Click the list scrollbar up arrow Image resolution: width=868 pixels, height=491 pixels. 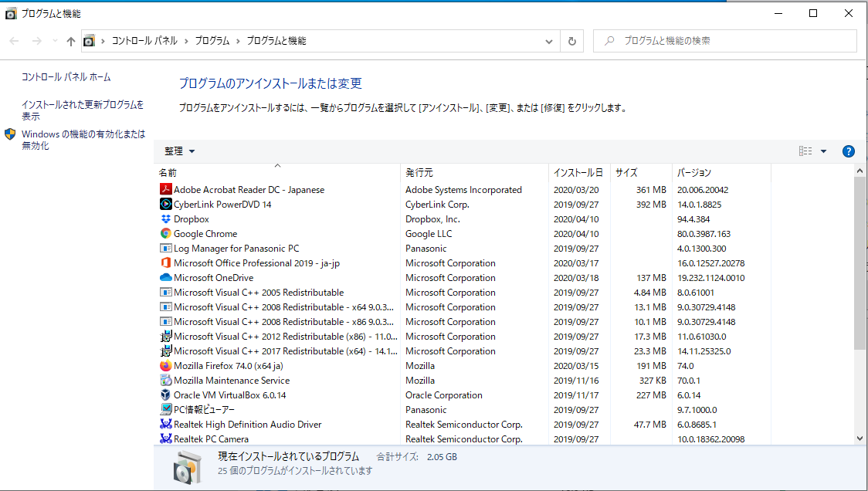pos(860,171)
